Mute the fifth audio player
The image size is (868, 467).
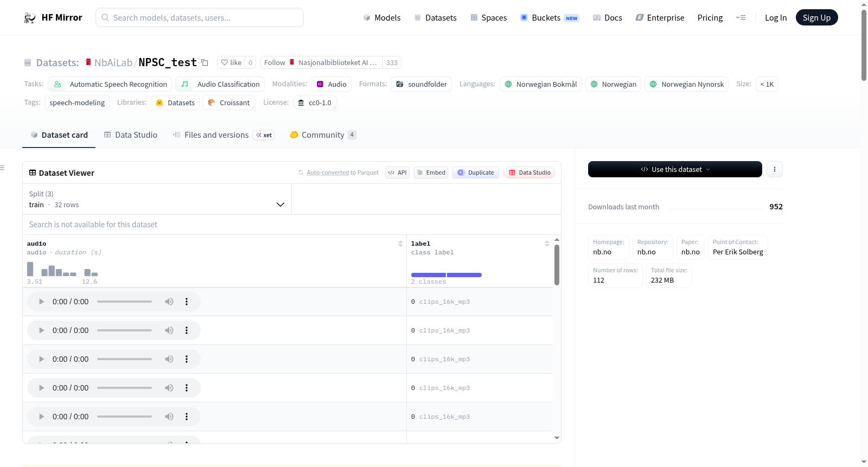pyautogui.click(x=169, y=417)
